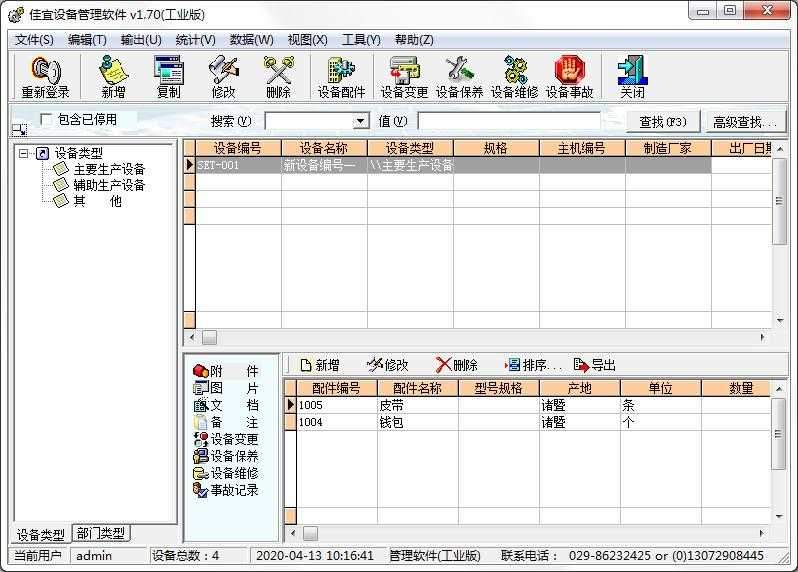Open the 统计(V) menu

click(195, 40)
